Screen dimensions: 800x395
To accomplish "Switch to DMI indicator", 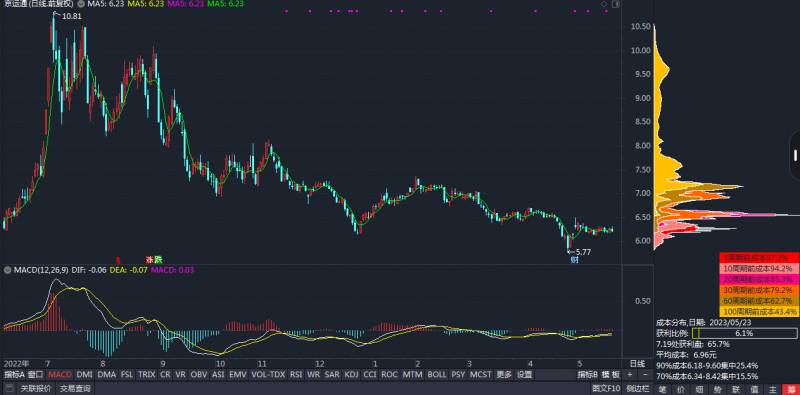I will pyautogui.click(x=84, y=375).
